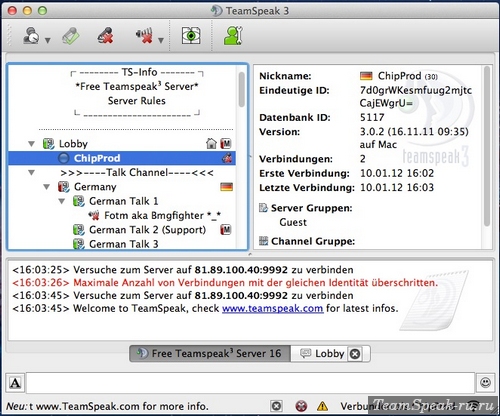Click the German Talk 3 channel icon
This screenshot has height=416, width=500.
[79, 244]
